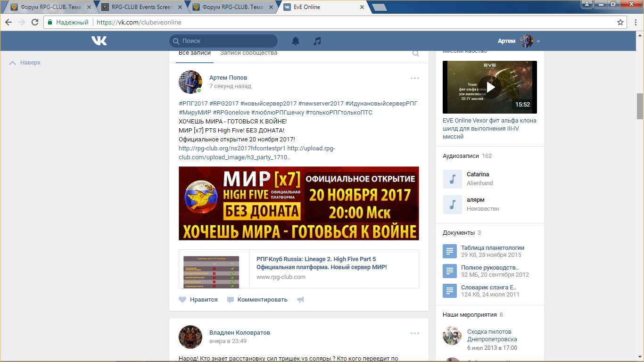Reload the page with refresh icon
Image resolution: width=644 pixels, height=362 pixels.
[x=35, y=22]
